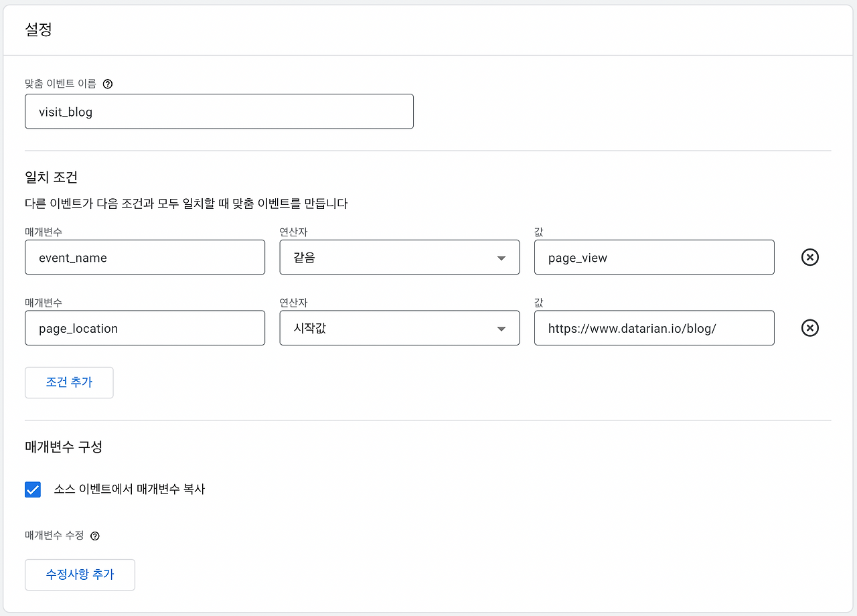Click the arrow on the 같음 operator selector
This screenshot has width=857, height=616.
[x=501, y=257]
